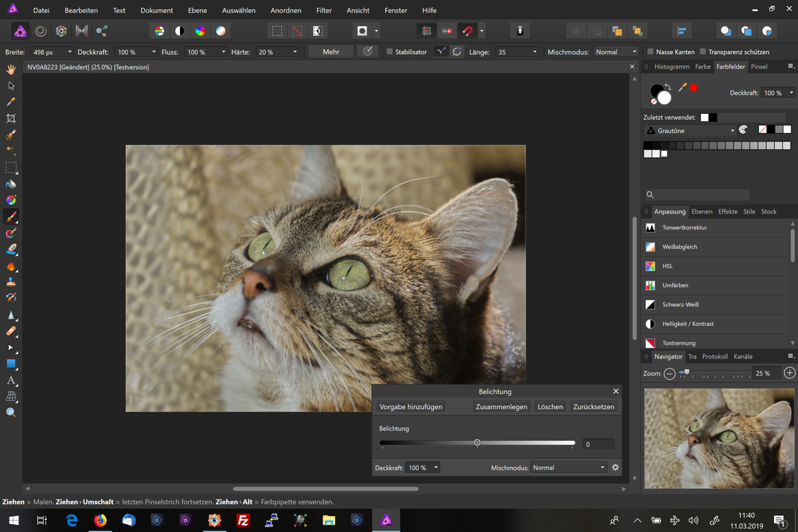Enable the Stabilisator checkbox

click(390, 52)
